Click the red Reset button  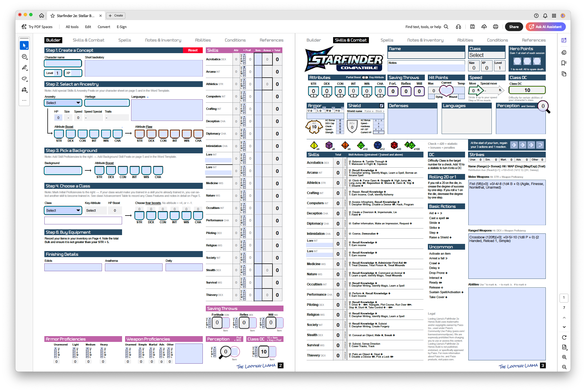click(x=193, y=50)
